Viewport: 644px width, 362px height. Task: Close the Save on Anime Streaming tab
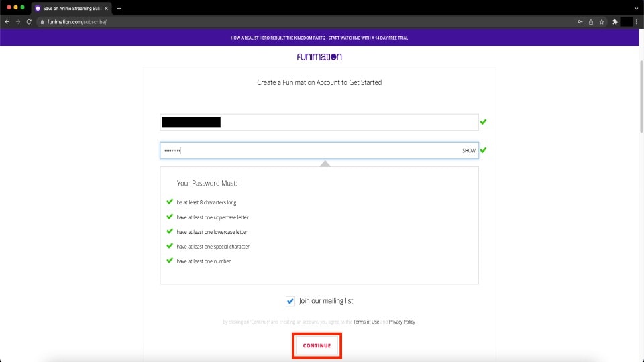coord(107,8)
